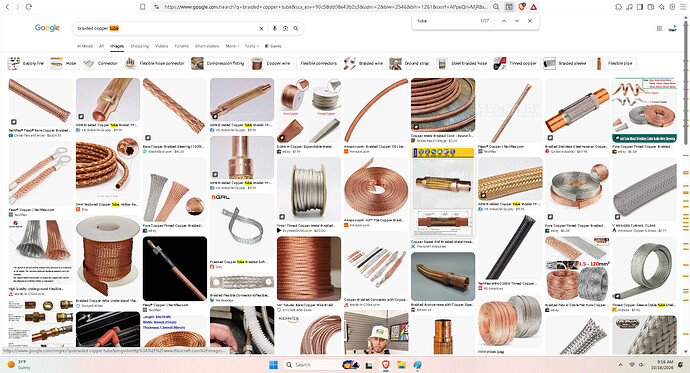Switch to the Forums tab
The height and width of the screenshot is (373, 690).
181,46
